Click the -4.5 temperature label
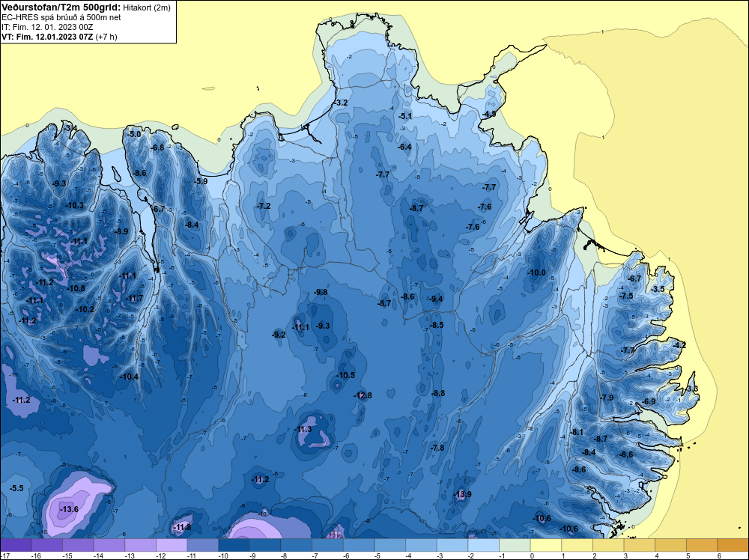This screenshot has height=560, width=749. click(489, 114)
